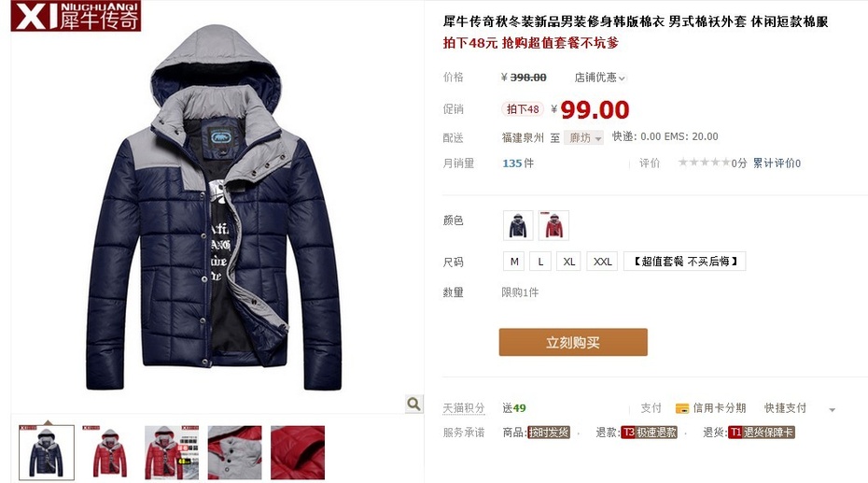Click the 拍下48 promotion tag
Viewport: 868px width, 483px height.
(523, 109)
